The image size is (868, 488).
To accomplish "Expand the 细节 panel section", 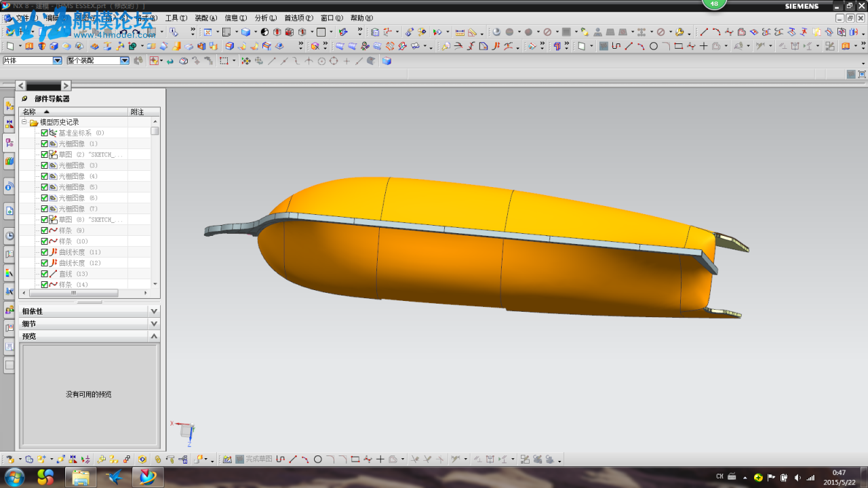I will (x=154, y=324).
